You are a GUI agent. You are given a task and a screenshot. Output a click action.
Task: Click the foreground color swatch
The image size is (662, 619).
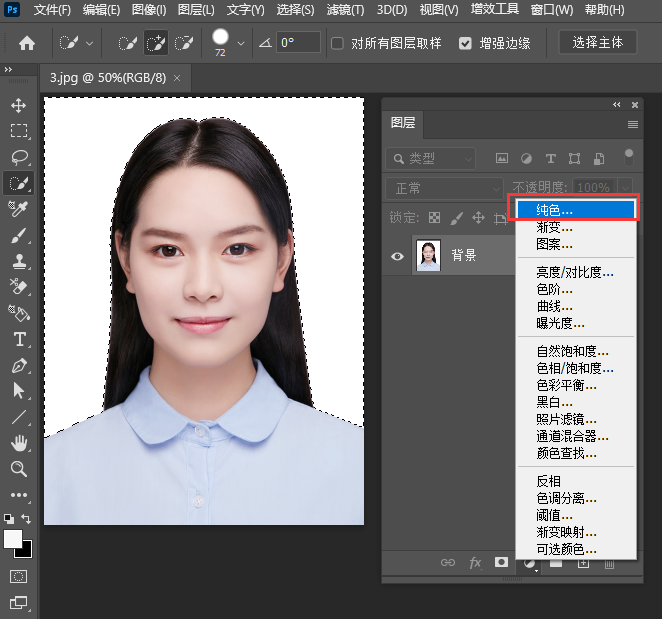click(13, 539)
